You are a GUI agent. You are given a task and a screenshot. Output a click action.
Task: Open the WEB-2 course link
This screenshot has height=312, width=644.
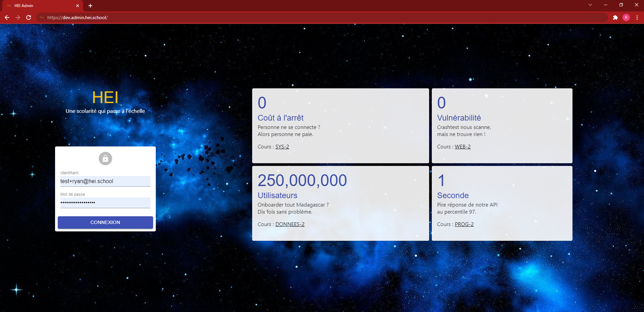click(x=463, y=147)
